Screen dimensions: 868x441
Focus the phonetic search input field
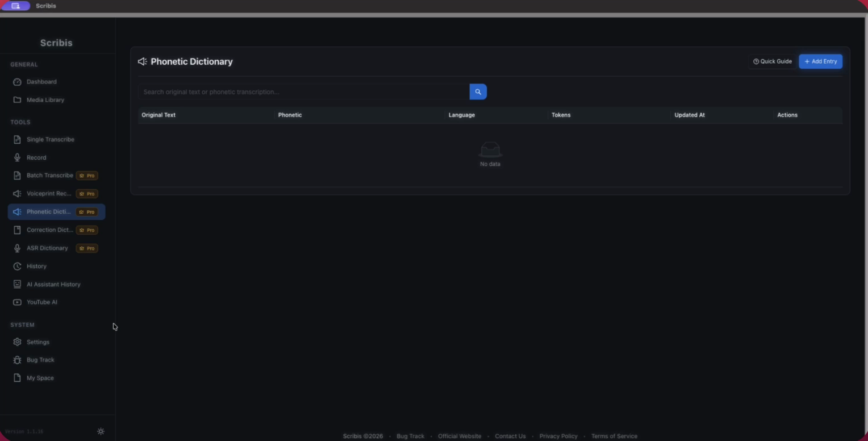pyautogui.click(x=304, y=91)
